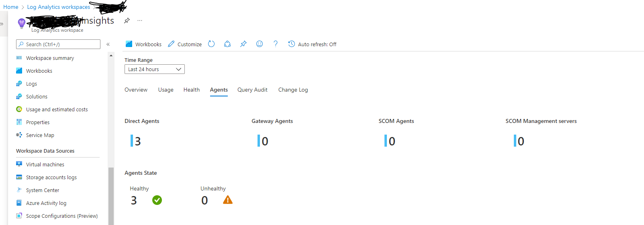Screen dimensions: 644x225
Task: Open the ellipsis more options by title
Action: tap(140, 20)
